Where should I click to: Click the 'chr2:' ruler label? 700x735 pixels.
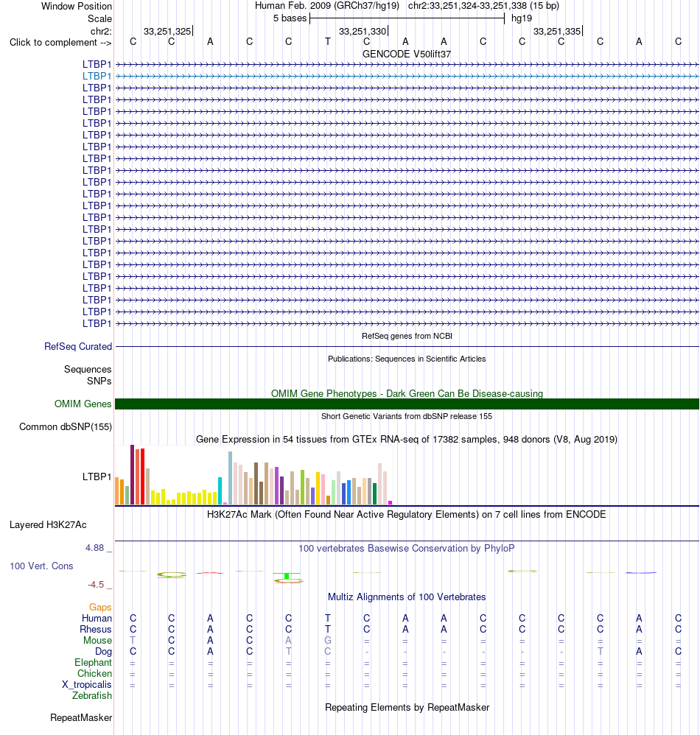pyautogui.click(x=101, y=32)
